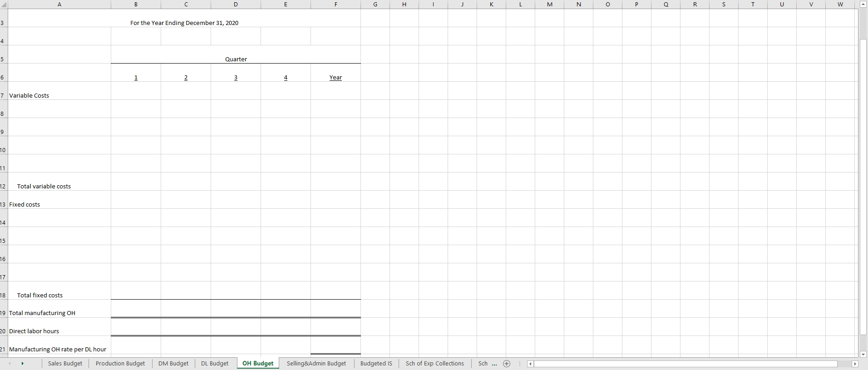Click the quarter '4' heading cell
The image size is (868, 370).
point(286,73)
